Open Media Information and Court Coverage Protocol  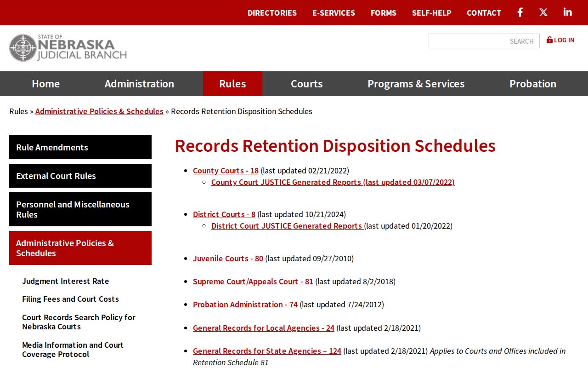tap(73, 350)
